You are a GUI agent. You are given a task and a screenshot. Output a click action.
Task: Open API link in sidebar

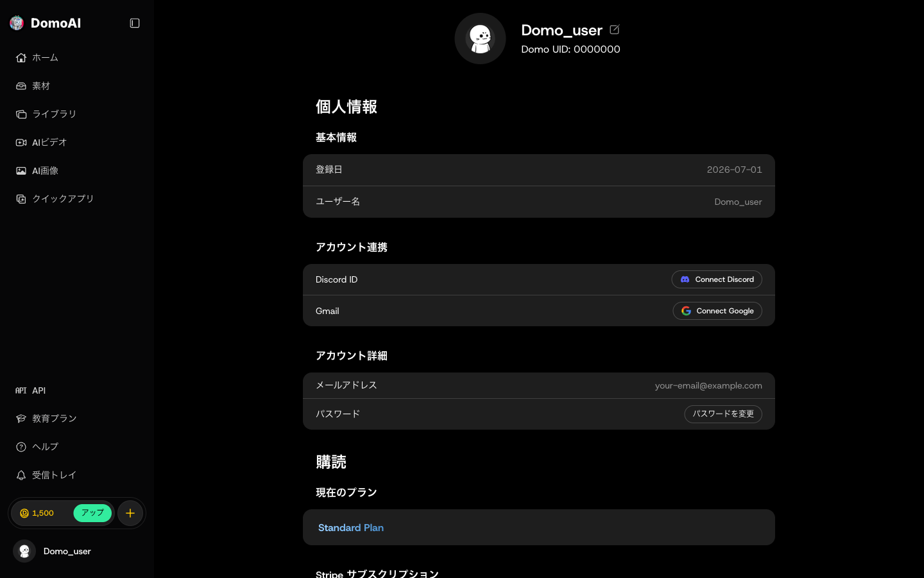[38, 390]
